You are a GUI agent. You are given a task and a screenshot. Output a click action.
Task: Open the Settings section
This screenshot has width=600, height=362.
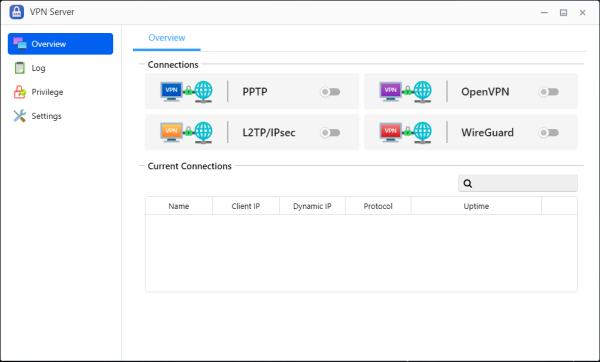[60, 116]
